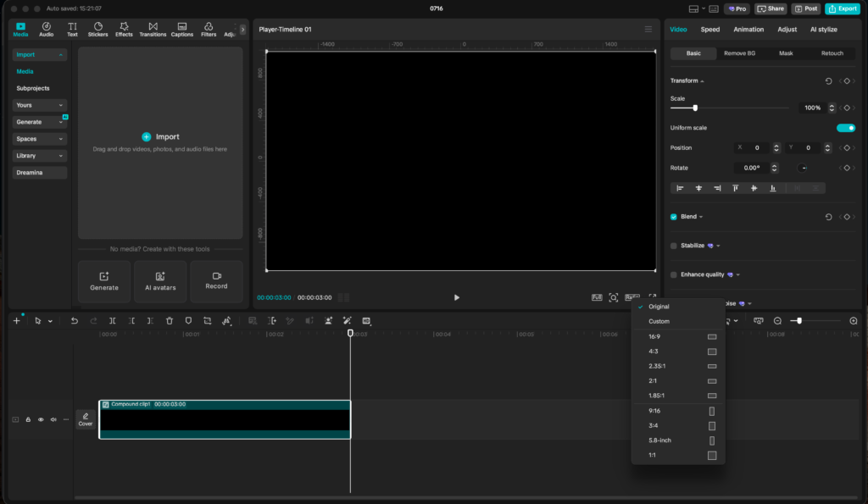Image resolution: width=868 pixels, height=504 pixels.
Task: Enable the Enhance quality checkbox
Action: pyautogui.click(x=674, y=275)
